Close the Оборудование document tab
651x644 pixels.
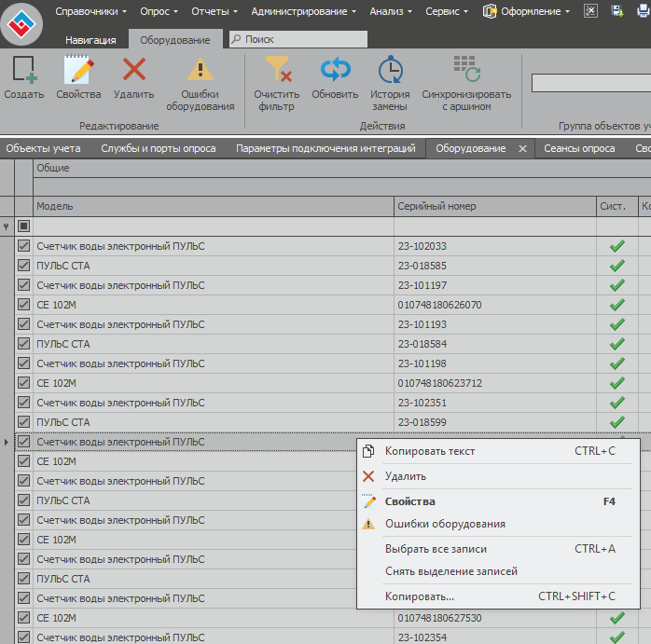pos(522,149)
